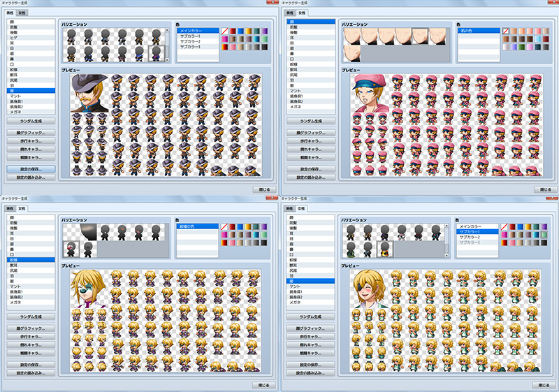The height and width of the screenshot is (392, 559).
Task: Choose highlighted fifth face shape variation
Action: coord(420,37)
